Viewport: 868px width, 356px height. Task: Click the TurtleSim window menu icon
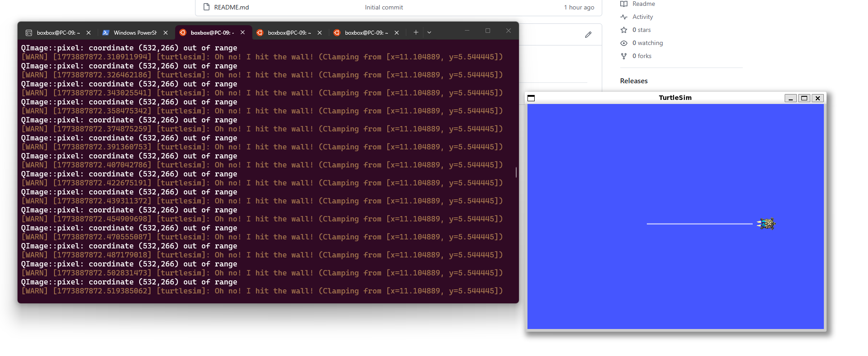(x=531, y=98)
